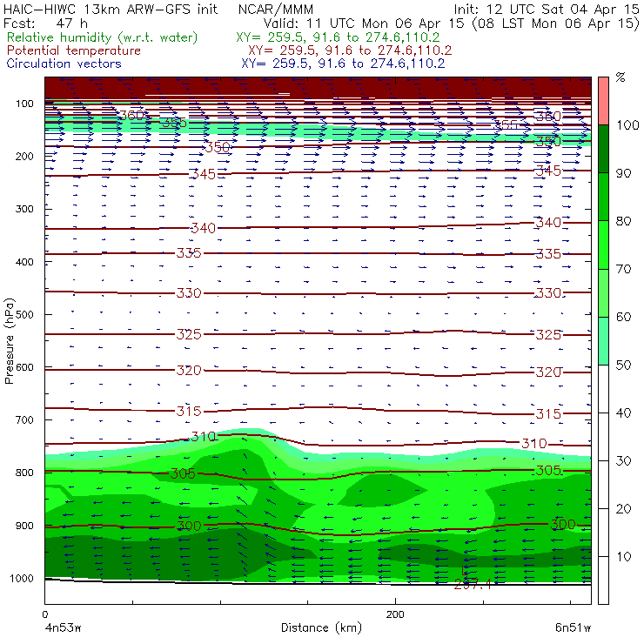Click the blue 'Circulation vectors' legend label
644x644 pixels.
coord(64,64)
